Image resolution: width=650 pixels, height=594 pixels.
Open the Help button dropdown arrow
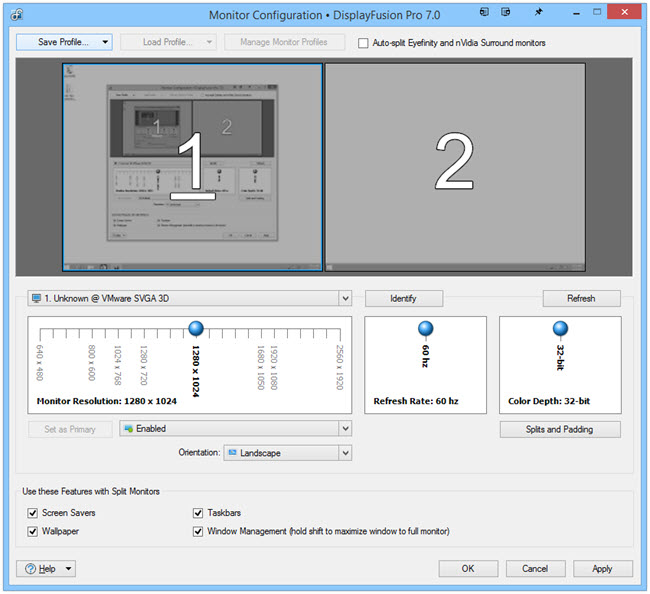click(x=68, y=569)
